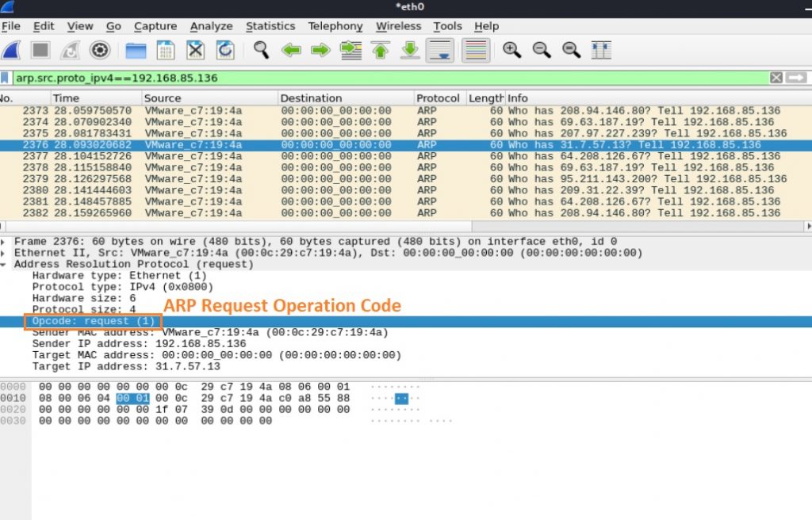Reset text to normal size
The image size is (812, 520).
571,50
